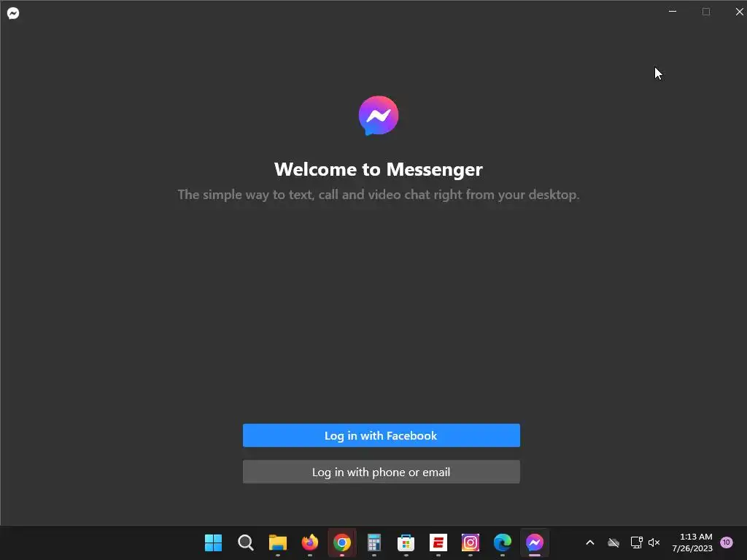The height and width of the screenshot is (560, 747).
Task: Open File Explorer from the taskbar
Action: (x=278, y=542)
